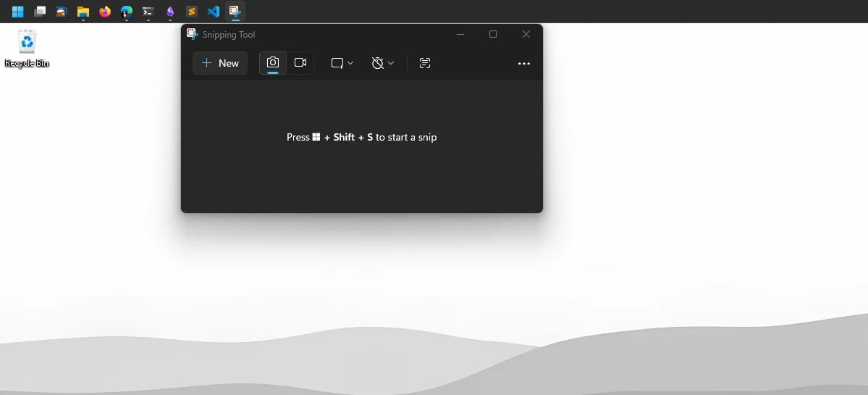The image size is (868, 395).
Task: Maximize the Snipping Tool window
Action: 493,34
